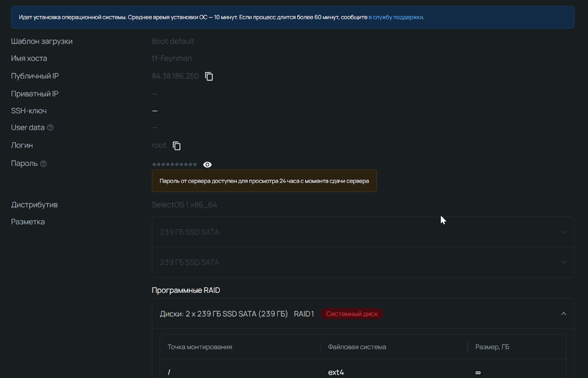588x378 pixels.
Task: Select the masked password dots field
Action: click(174, 165)
